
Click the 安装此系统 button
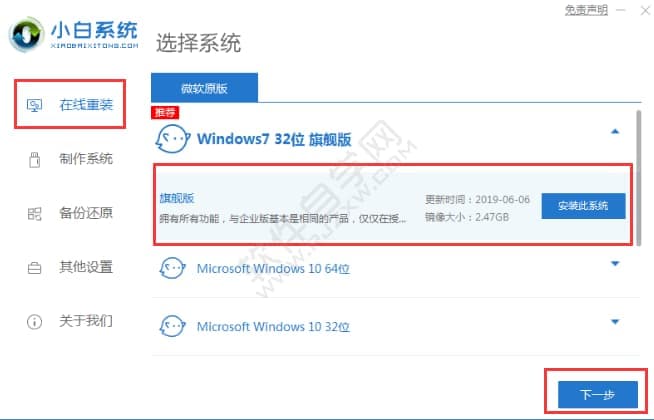point(584,206)
